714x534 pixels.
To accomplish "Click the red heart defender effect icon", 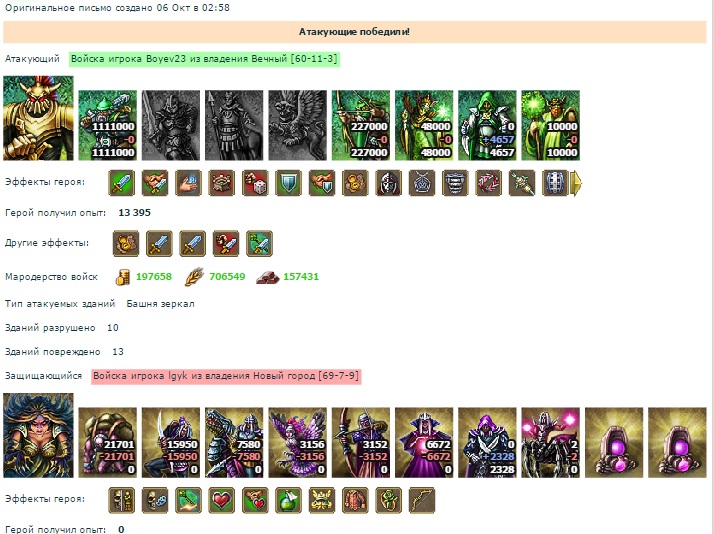I will 222,500.
